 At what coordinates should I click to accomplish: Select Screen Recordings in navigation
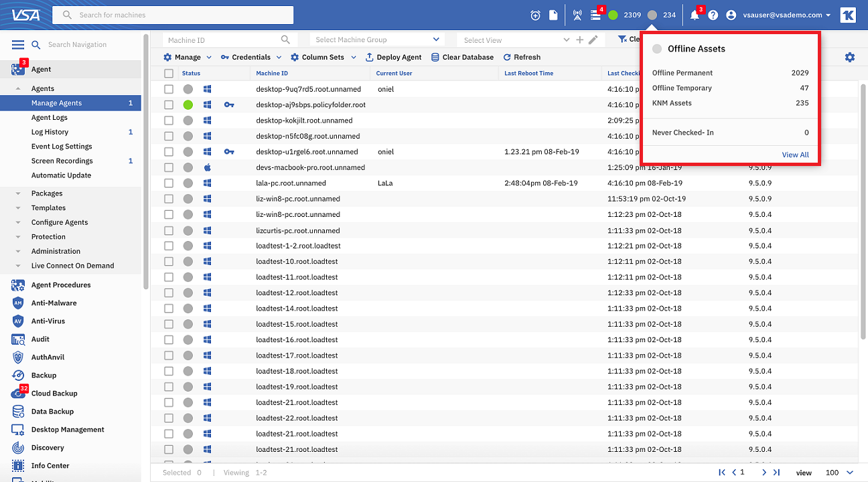click(62, 161)
